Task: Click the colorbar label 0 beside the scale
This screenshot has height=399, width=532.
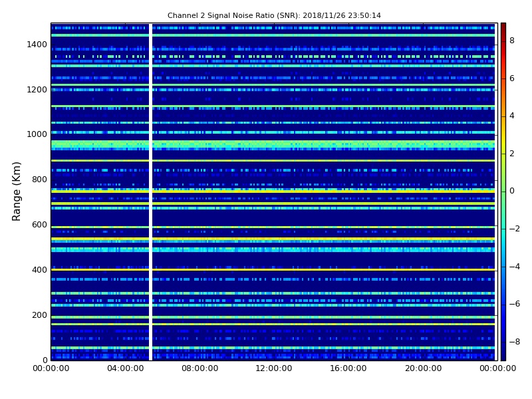Action: (x=512, y=191)
